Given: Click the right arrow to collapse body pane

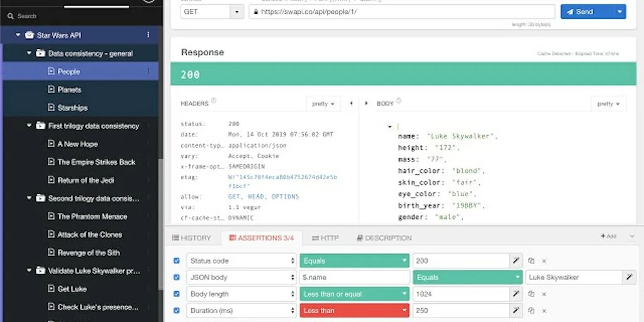Looking at the screenshot, I should [x=367, y=104].
